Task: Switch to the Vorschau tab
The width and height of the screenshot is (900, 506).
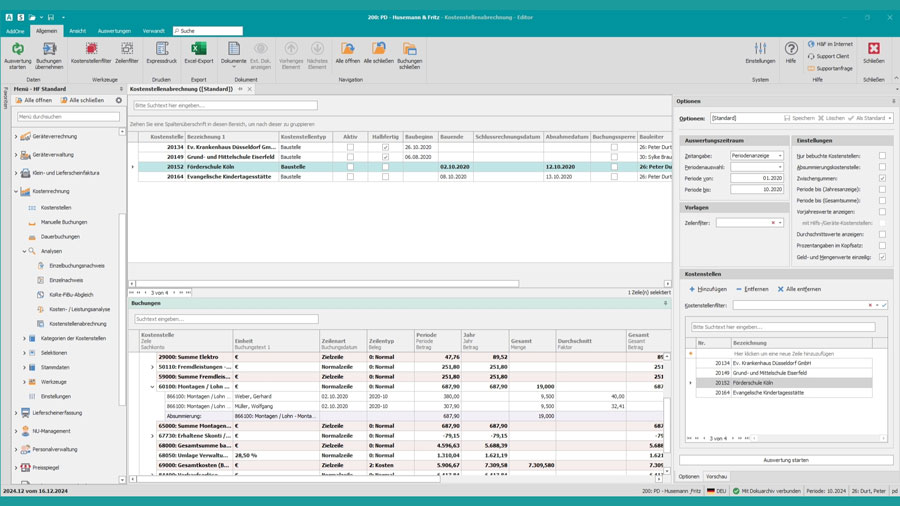Action: pos(716,477)
